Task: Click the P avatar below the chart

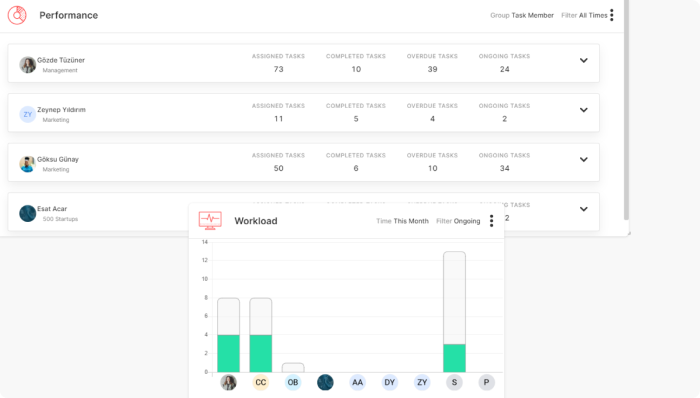Action: point(486,382)
